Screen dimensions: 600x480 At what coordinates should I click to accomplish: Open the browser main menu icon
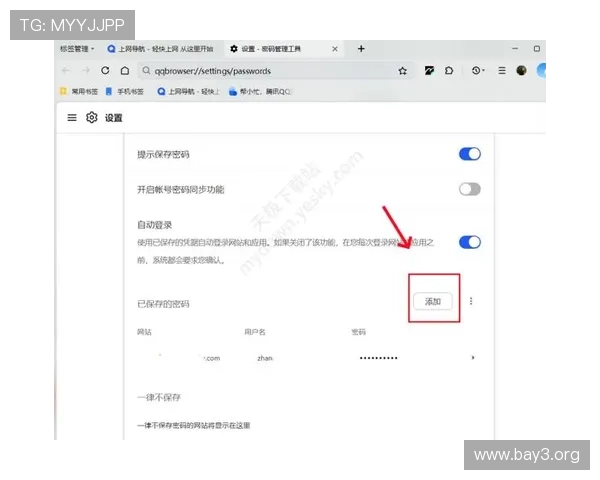pos(502,70)
